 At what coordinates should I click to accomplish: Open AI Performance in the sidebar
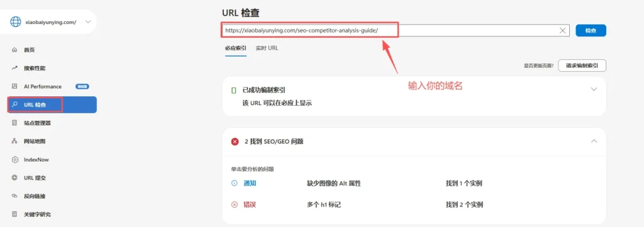43,87
